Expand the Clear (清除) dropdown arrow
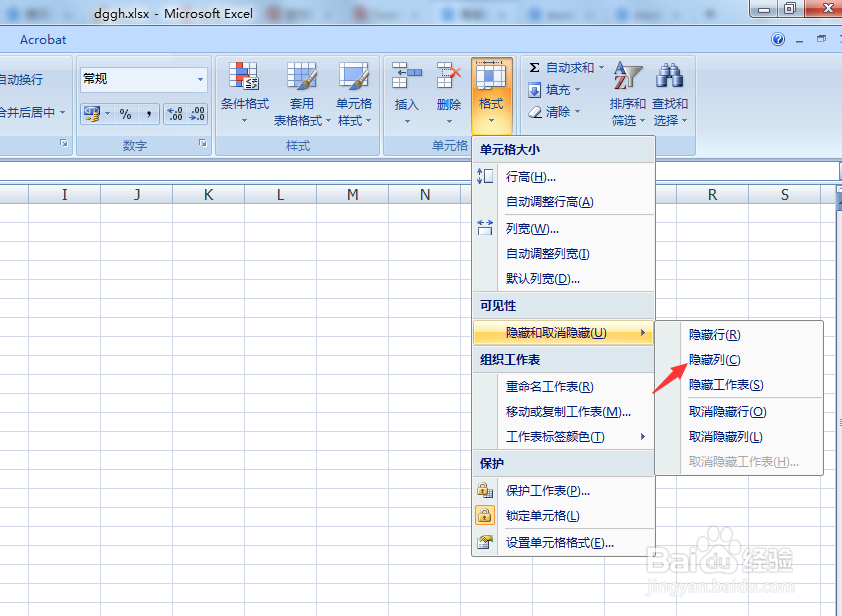842x616 pixels. pyautogui.click(x=578, y=112)
